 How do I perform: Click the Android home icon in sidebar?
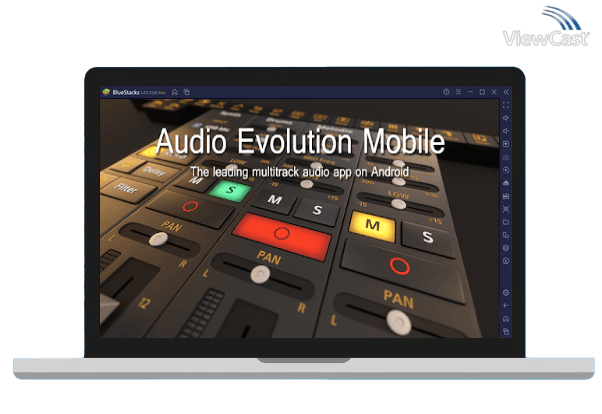point(506,319)
